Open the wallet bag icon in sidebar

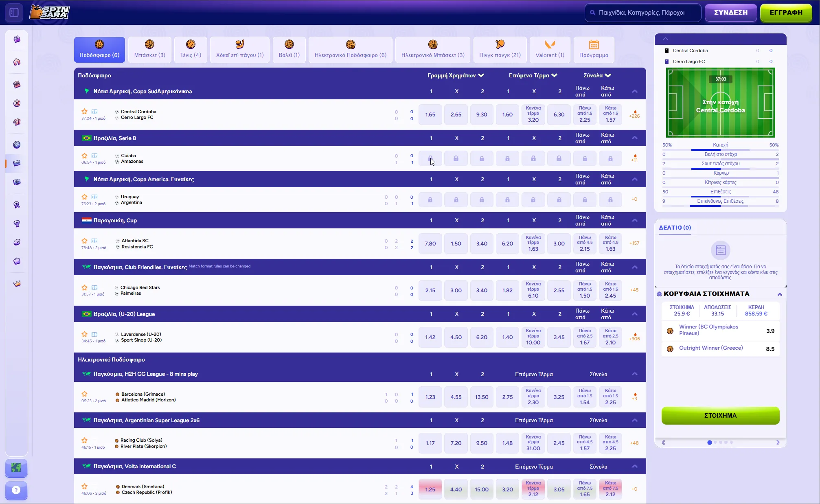pos(17,261)
